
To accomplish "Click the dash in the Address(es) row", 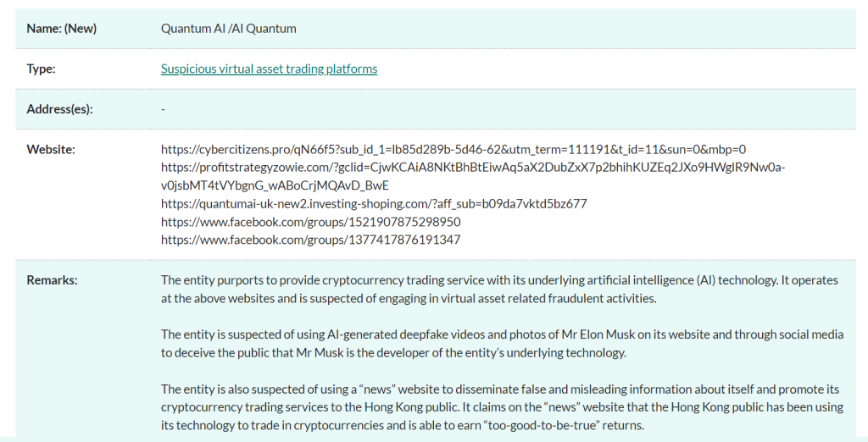I will pyautogui.click(x=163, y=109).
